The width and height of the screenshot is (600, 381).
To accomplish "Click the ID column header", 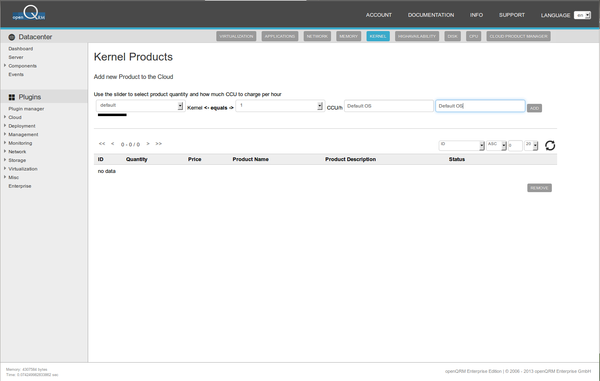I will click(101, 160).
